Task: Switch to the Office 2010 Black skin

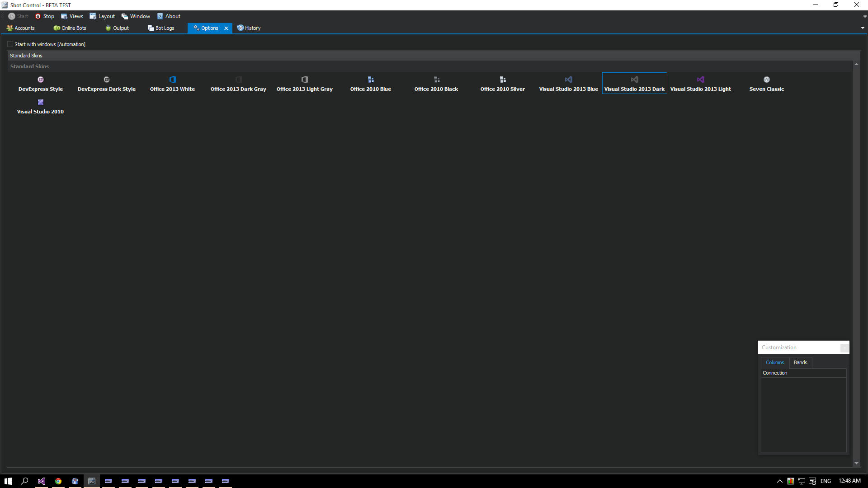Action: [x=436, y=84]
